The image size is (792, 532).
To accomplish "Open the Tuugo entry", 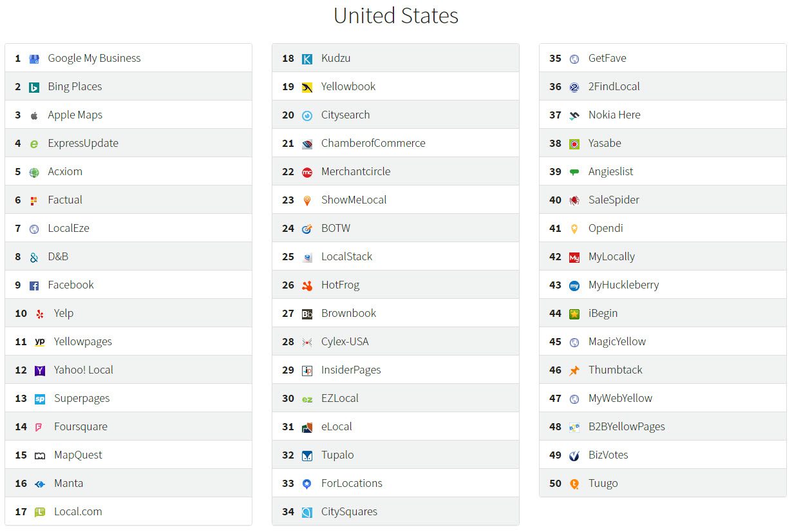I will [x=603, y=483].
